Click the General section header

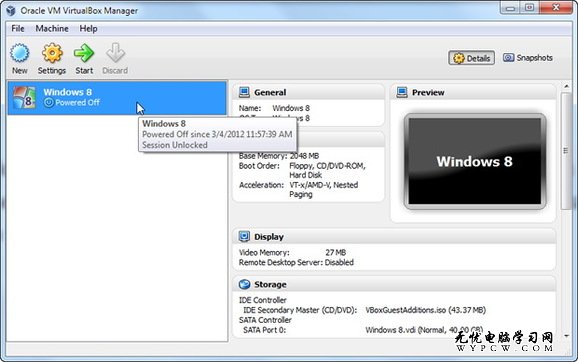pyautogui.click(x=308, y=92)
